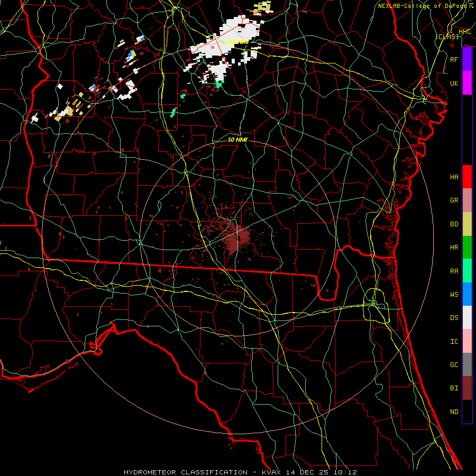Click the HA legend label
476x476 pixels.
click(x=454, y=177)
